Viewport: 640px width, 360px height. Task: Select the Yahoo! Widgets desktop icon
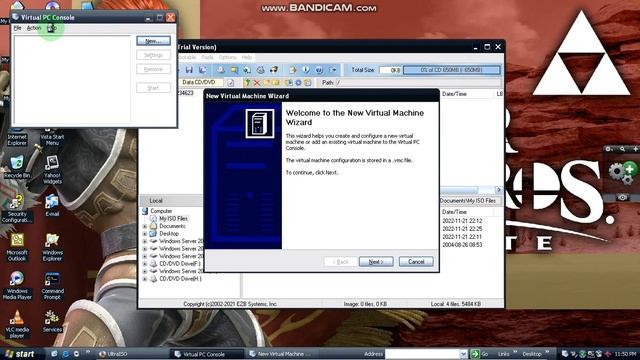pyautogui.click(x=52, y=170)
